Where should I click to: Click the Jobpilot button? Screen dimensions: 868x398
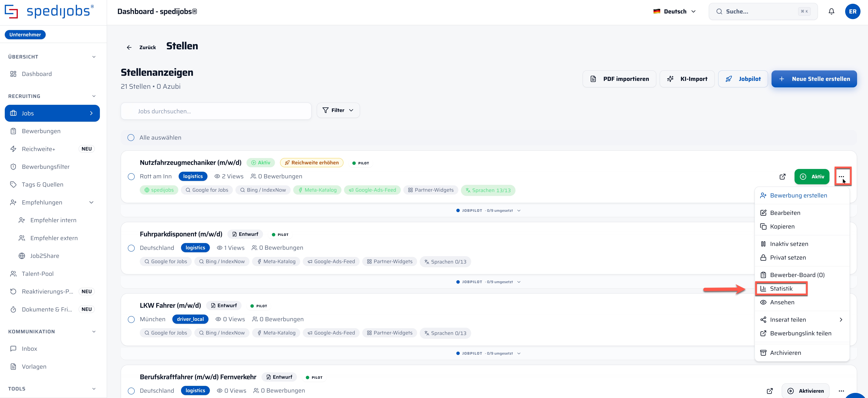(743, 79)
